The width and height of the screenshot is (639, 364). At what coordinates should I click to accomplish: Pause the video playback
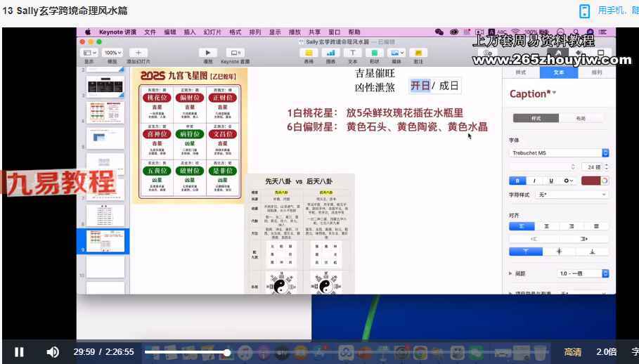tap(20, 352)
